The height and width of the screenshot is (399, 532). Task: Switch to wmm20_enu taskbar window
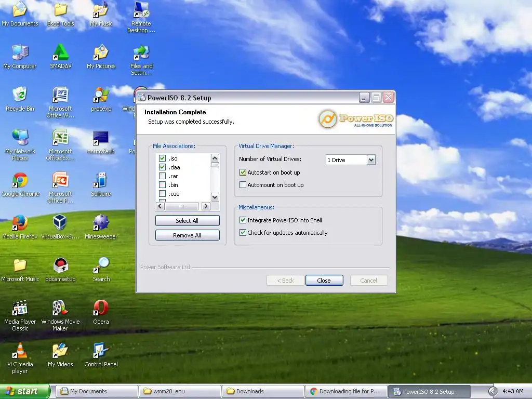click(180, 392)
